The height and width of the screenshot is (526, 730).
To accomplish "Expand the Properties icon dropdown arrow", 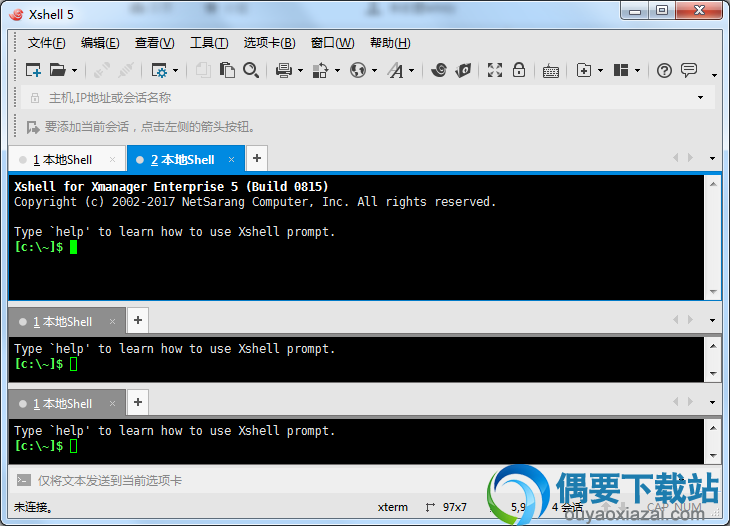I will [176, 71].
